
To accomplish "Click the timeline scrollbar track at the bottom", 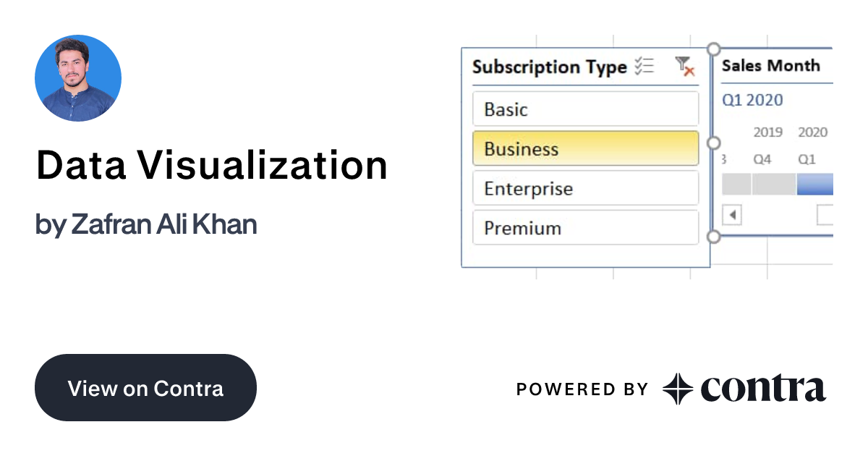I will (781, 214).
